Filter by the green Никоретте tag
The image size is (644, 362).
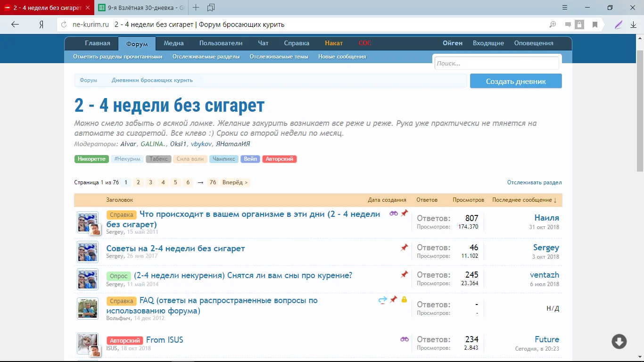(91, 159)
